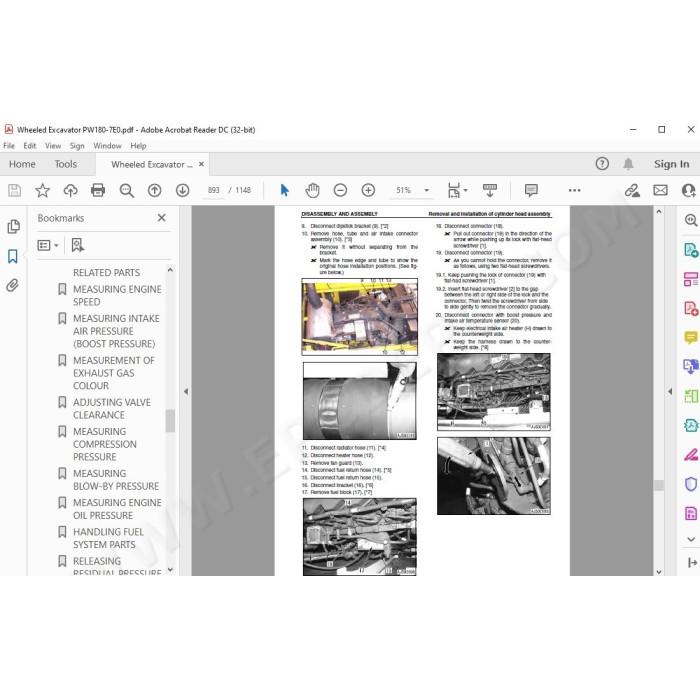Open MEASUREMENT OF EXHAUST GAS COLOUR bookmark
This screenshot has width=700, height=700.
tap(114, 373)
